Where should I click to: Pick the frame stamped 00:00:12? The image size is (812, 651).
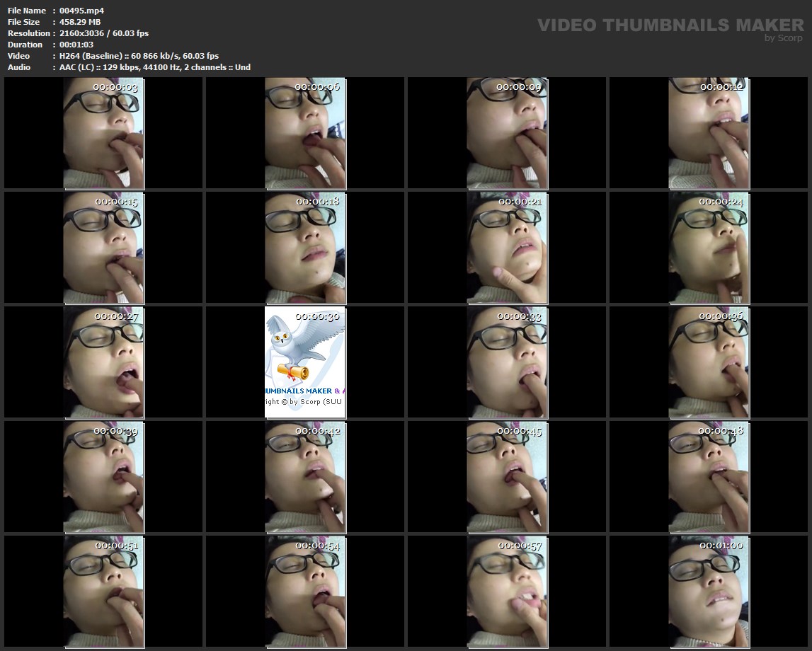coord(709,133)
